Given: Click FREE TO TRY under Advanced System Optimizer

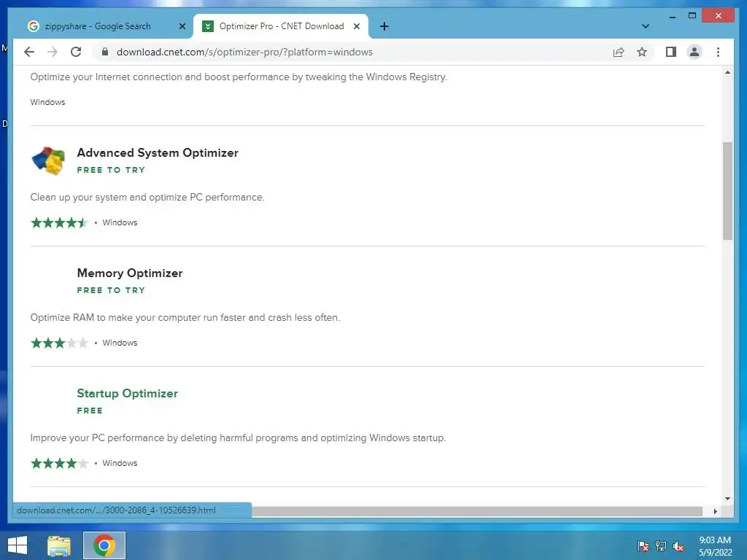Looking at the screenshot, I should click(x=111, y=170).
